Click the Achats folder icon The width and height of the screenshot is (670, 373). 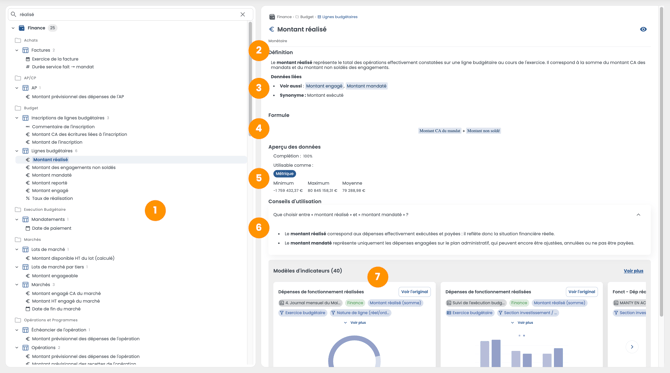(x=18, y=40)
